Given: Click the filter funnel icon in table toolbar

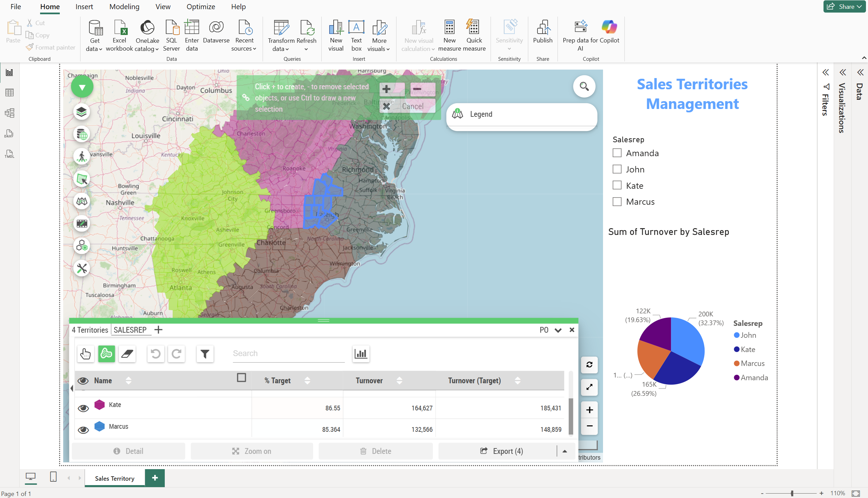Looking at the screenshot, I should [205, 353].
